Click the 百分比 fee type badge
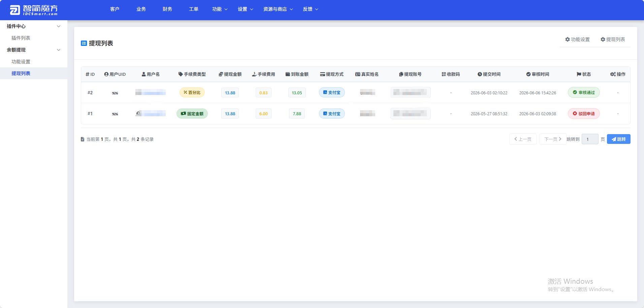The height and width of the screenshot is (308, 644). (x=192, y=92)
